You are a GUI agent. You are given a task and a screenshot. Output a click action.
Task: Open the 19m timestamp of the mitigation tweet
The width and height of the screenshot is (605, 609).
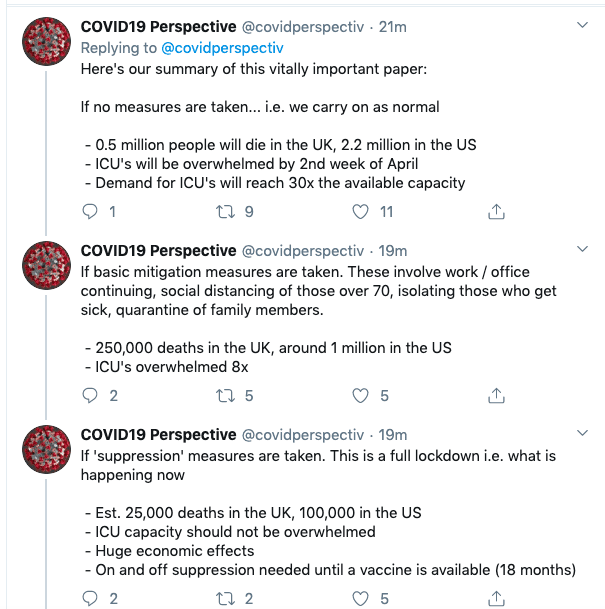tap(393, 251)
